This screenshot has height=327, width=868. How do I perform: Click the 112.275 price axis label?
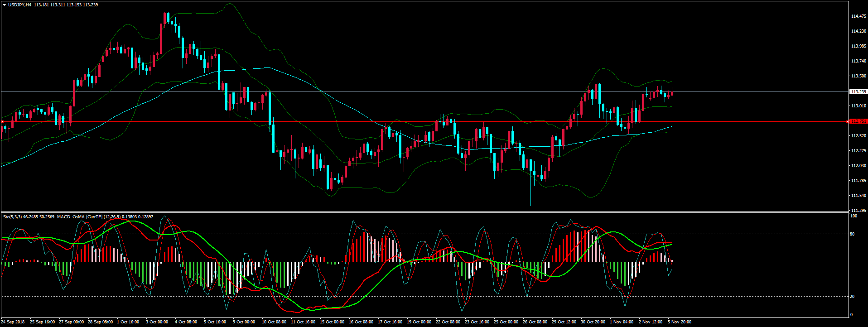[858, 151]
